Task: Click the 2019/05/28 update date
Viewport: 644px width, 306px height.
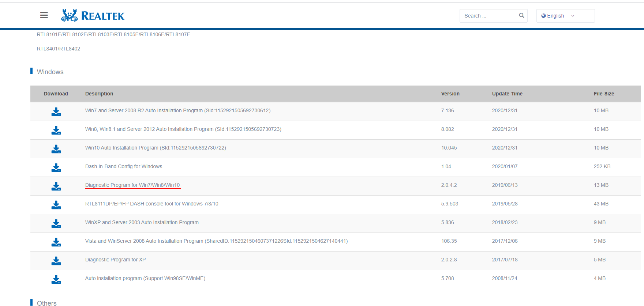Action: (505, 204)
